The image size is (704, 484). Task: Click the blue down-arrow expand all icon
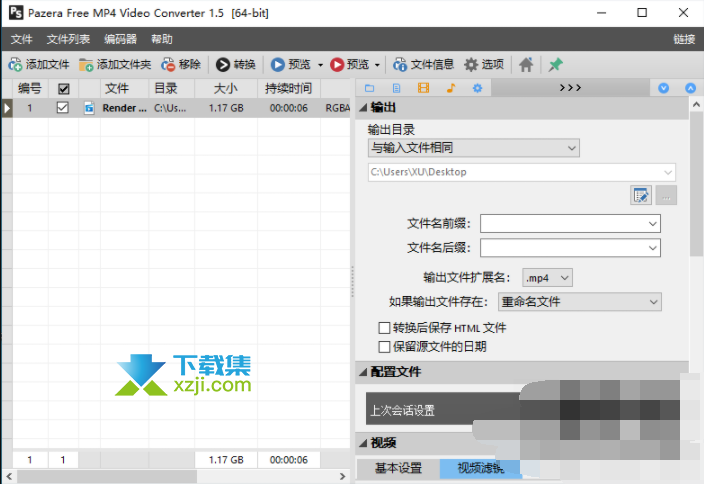click(x=664, y=88)
